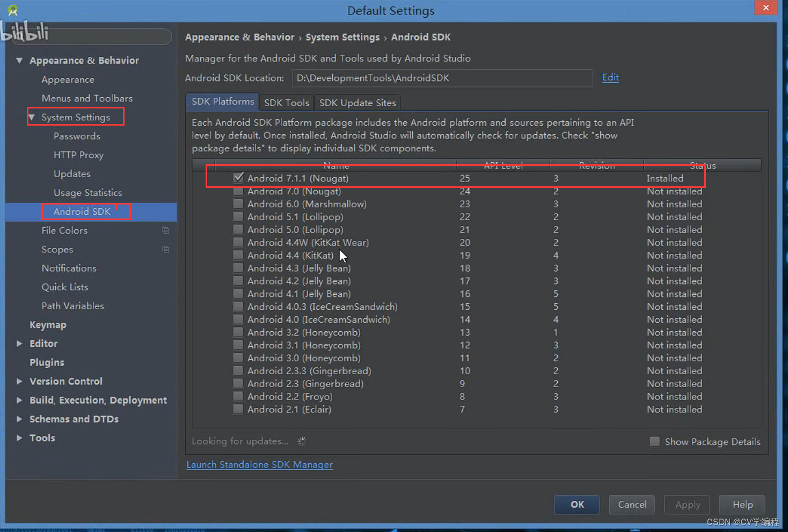The width and height of the screenshot is (788, 532).
Task: Open the SDK Update Sites tab
Action: pyautogui.click(x=357, y=103)
